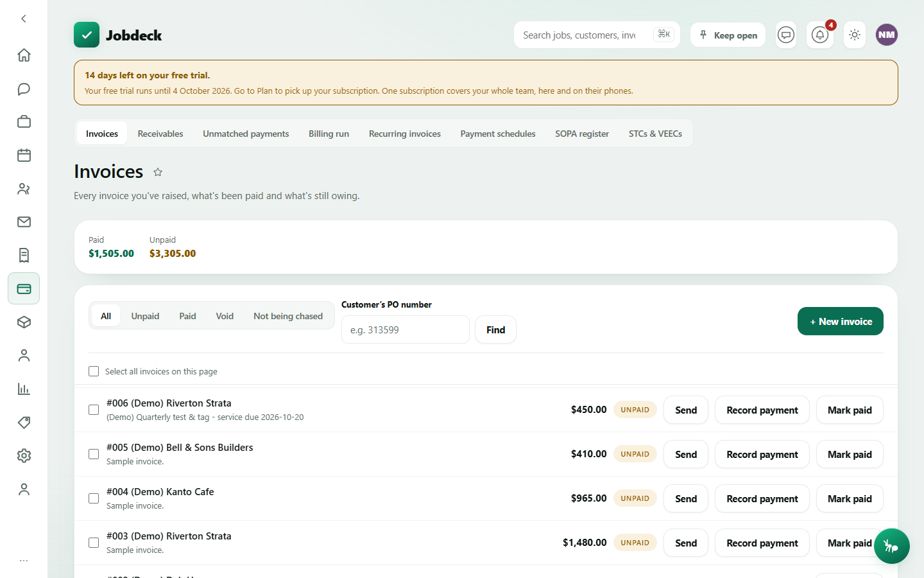Open the notifications bell with 4 badge
The image size is (924, 578).
[820, 35]
